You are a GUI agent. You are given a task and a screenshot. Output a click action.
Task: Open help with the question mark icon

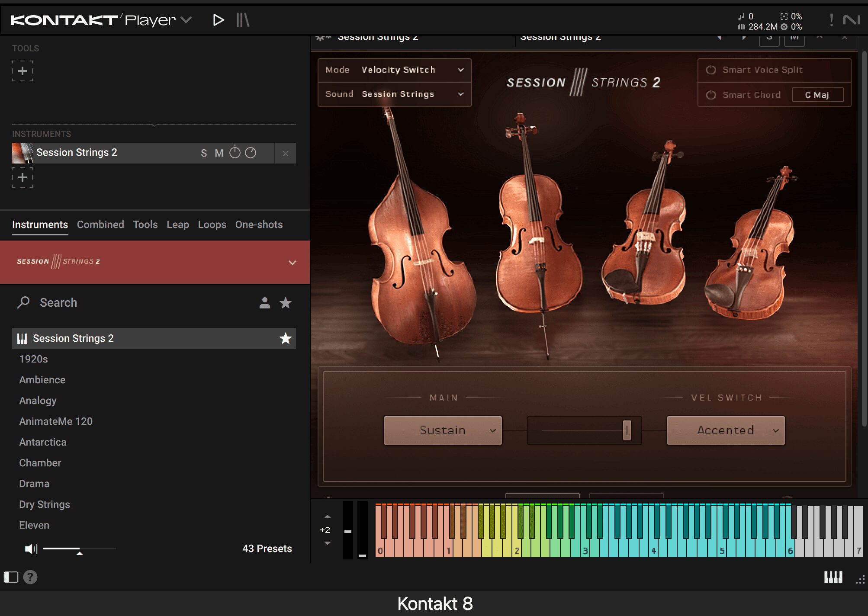[30, 577]
